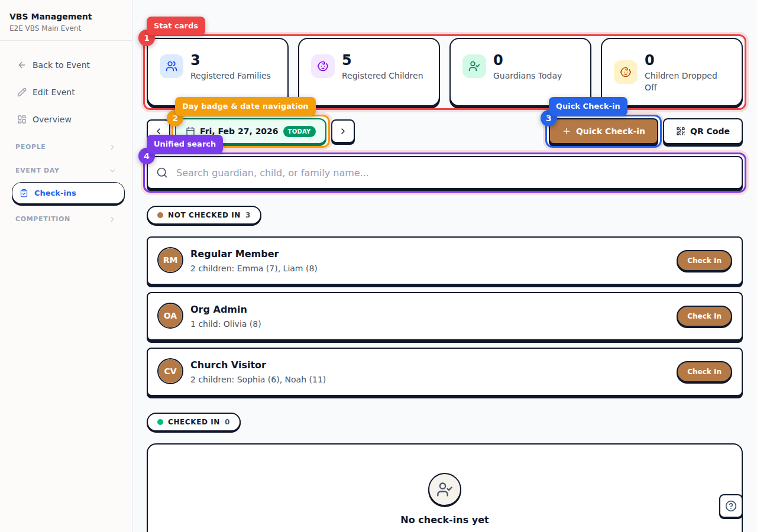Check In the Org Admin family

704,316
